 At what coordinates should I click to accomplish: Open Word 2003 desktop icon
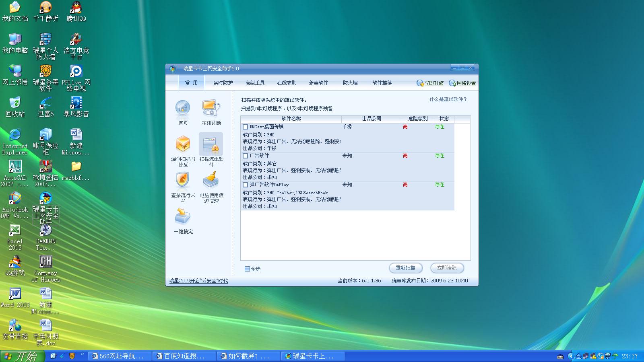[15, 297]
